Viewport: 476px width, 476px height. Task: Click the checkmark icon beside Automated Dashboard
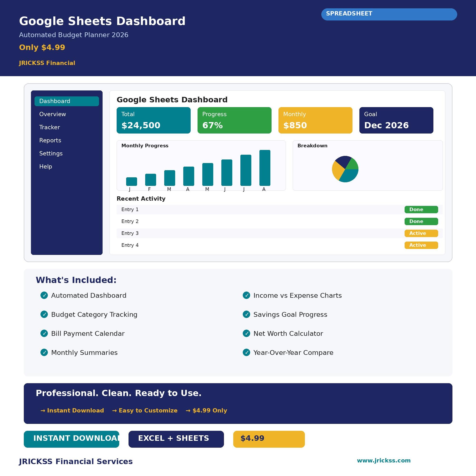44,295
